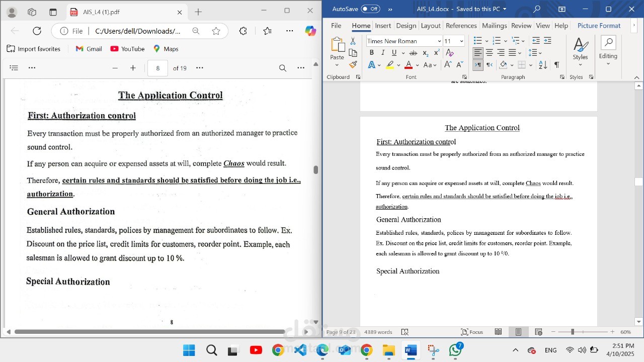This screenshot has height=362, width=644.
Task: Apply the yellow text highlight color
Action: tap(389, 65)
